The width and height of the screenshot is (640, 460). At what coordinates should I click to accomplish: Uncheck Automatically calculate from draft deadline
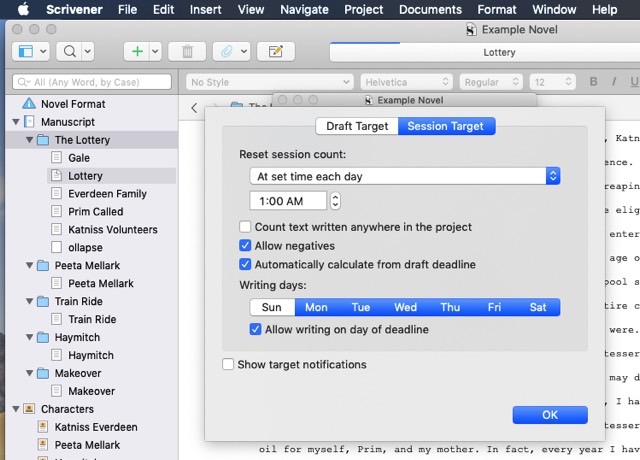coord(245,264)
